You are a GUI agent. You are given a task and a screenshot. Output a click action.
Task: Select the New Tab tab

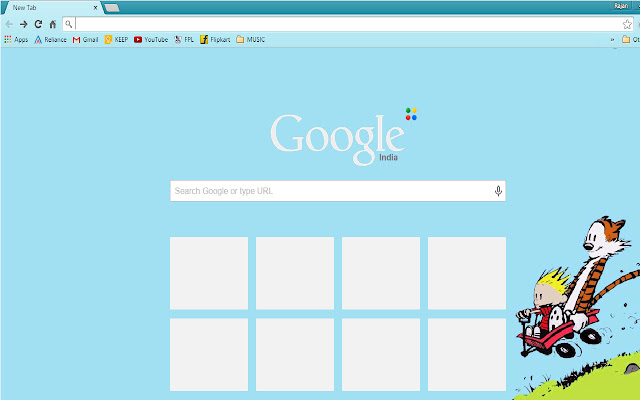point(51,8)
